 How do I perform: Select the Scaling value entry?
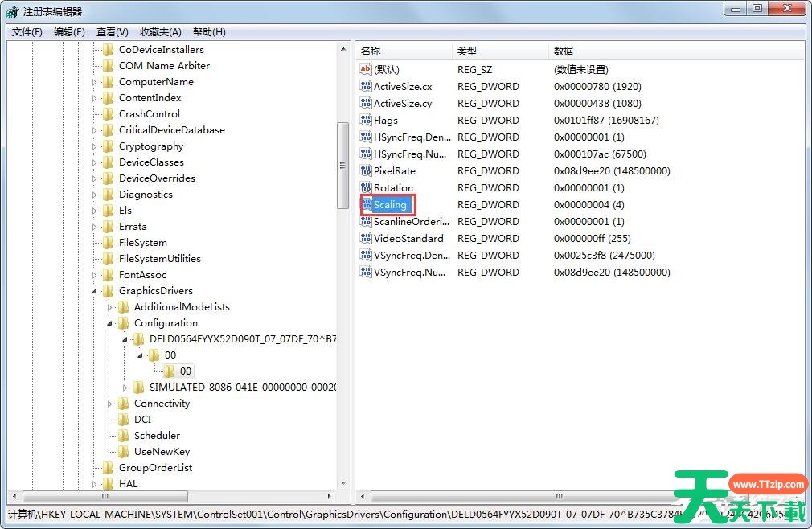390,205
